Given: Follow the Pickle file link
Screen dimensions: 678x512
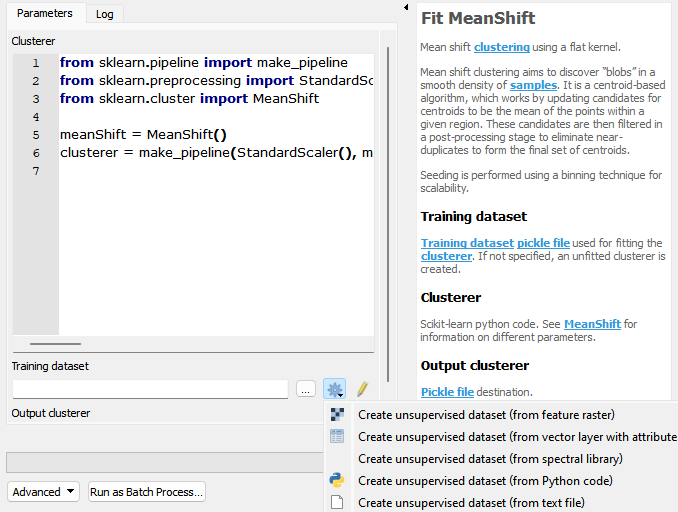Looking at the screenshot, I should [447, 392].
